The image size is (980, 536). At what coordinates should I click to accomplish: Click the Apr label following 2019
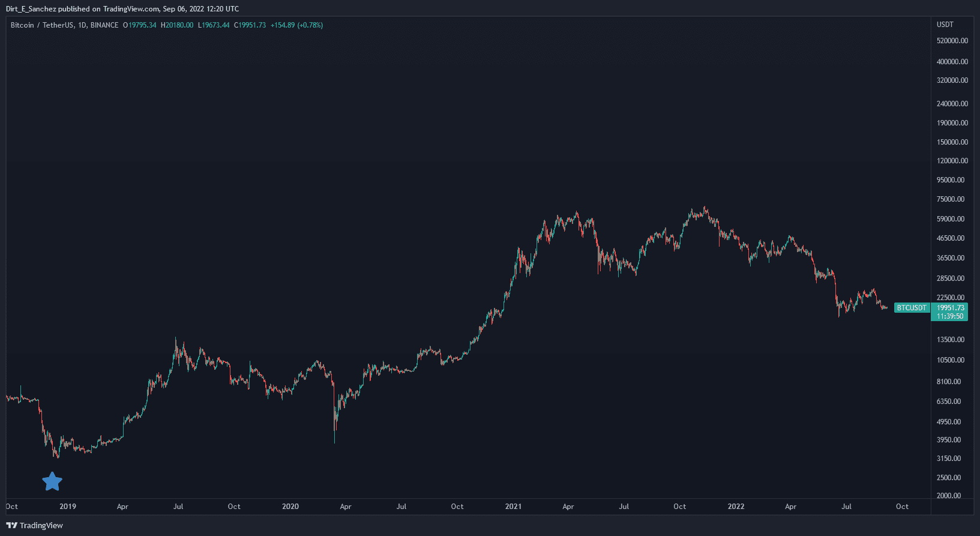122,507
